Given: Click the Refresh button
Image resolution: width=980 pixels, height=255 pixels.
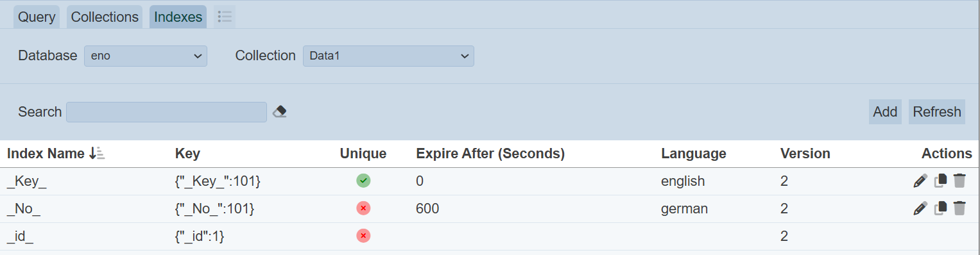Looking at the screenshot, I should (x=937, y=111).
